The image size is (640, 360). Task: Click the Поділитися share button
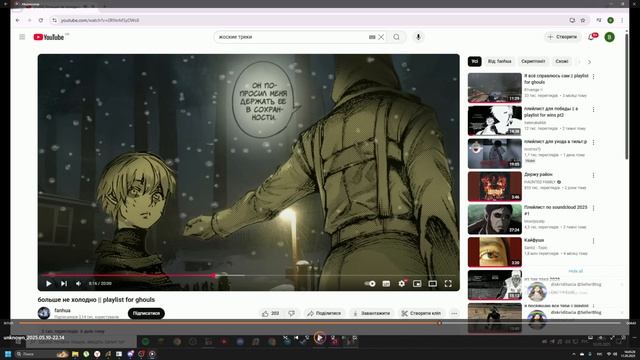click(x=324, y=313)
